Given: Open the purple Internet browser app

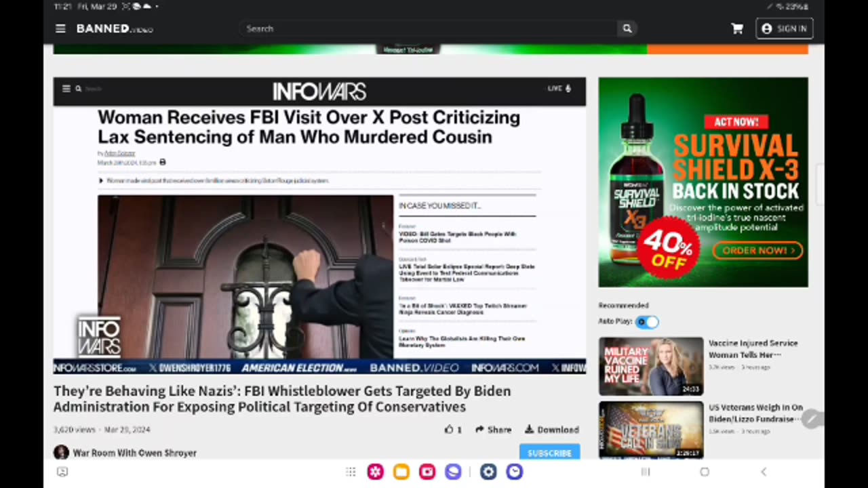Looking at the screenshot, I should [453, 472].
